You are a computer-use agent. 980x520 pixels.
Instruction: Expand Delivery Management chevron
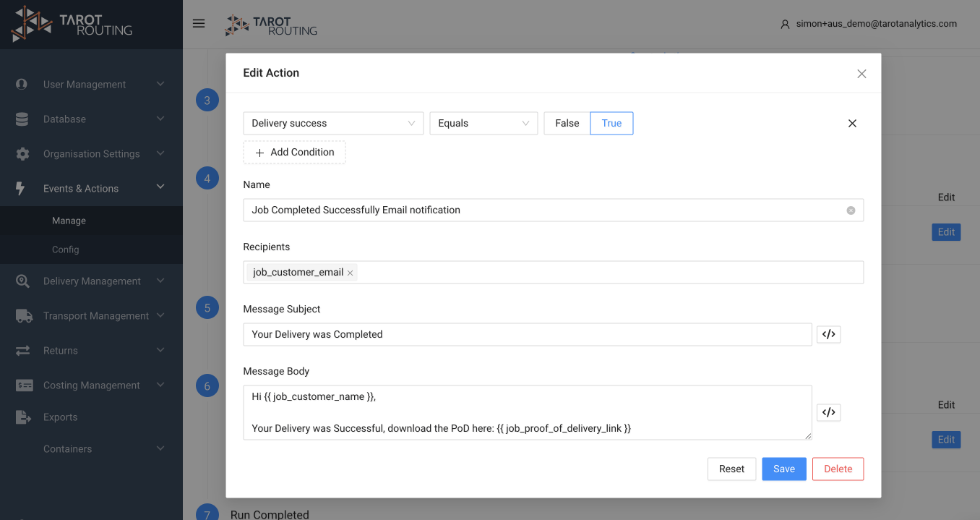coord(160,281)
